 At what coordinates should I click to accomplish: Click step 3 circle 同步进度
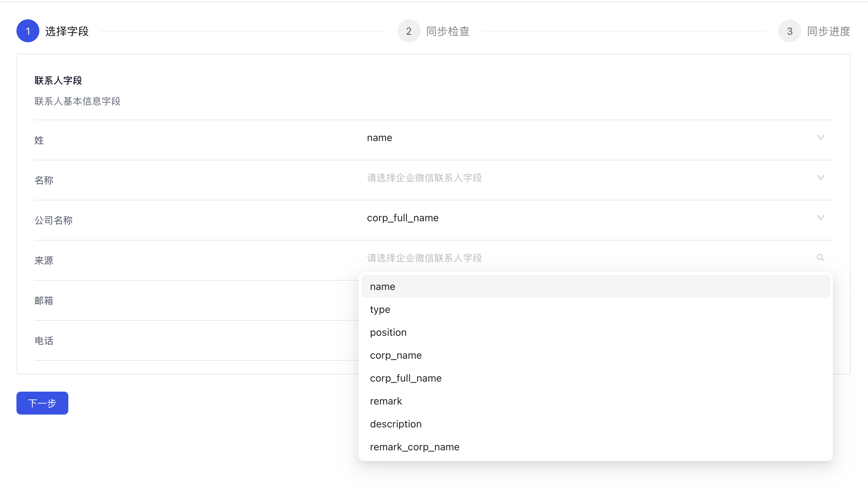(789, 31)
